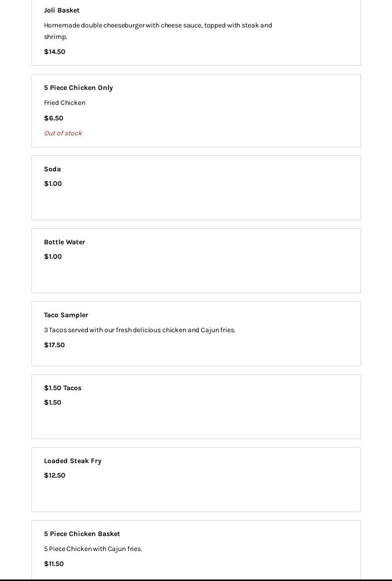The image size is (392, 581).
Task: Open the $1.50 Tacos item title
Action: [x=62, y=388]
